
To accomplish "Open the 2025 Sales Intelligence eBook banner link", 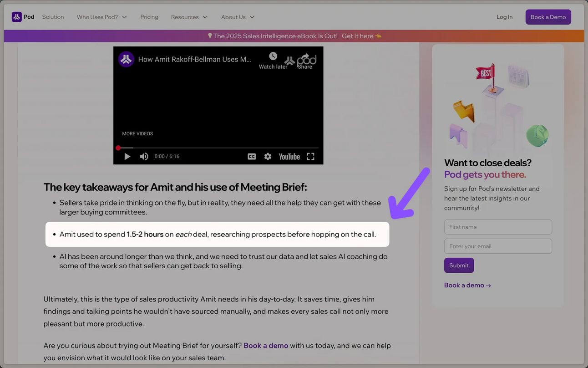I will (x=294, y=36).
